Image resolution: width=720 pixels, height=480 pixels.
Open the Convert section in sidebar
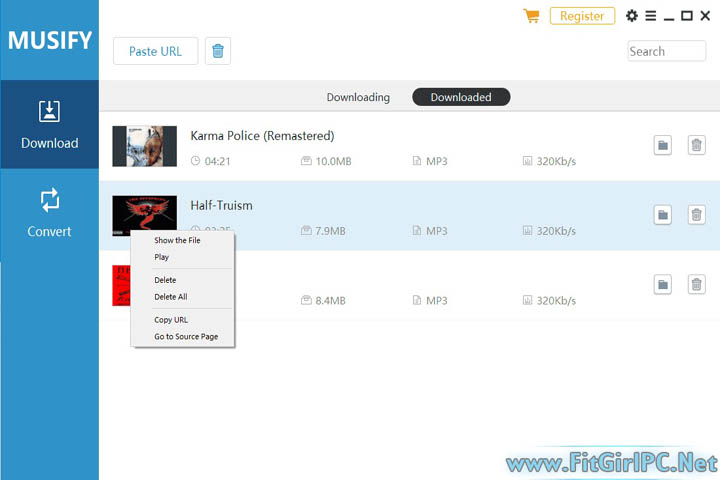pos(49,212)
